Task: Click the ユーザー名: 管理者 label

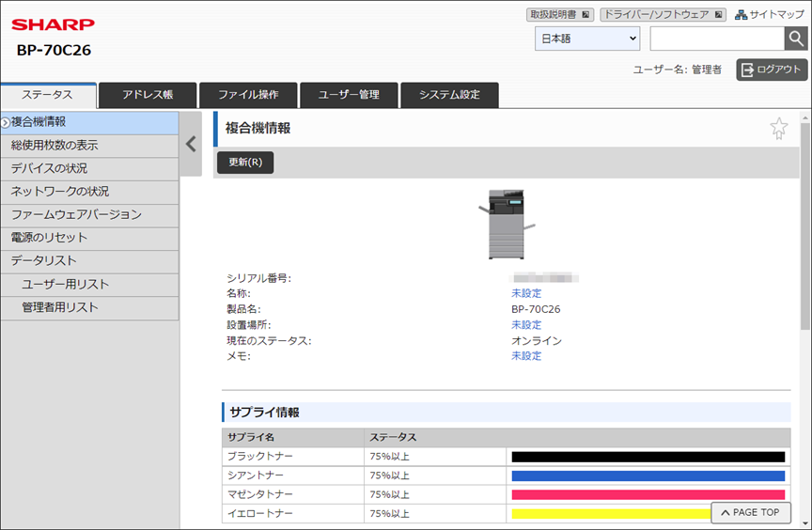Action: coord(678,70)
